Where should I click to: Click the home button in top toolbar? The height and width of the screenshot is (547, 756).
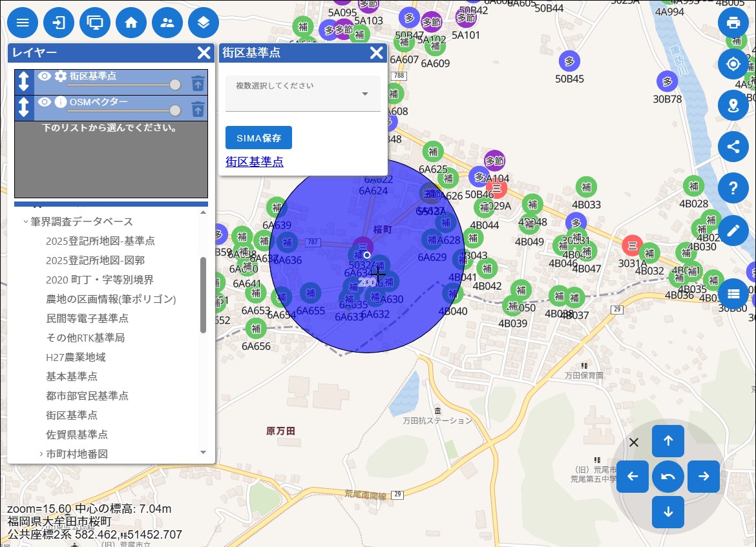pos(131,23)
